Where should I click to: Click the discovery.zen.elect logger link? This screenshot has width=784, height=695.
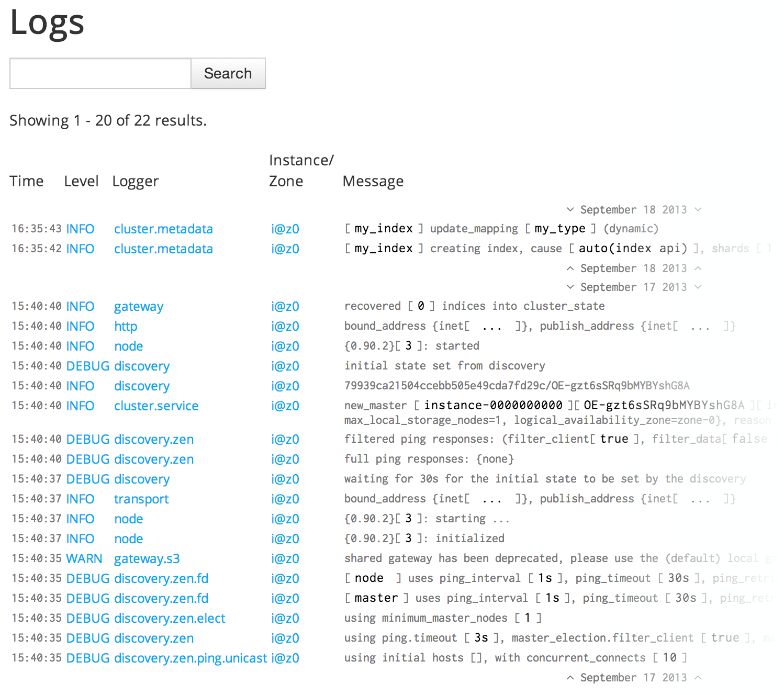pos(170,618)
